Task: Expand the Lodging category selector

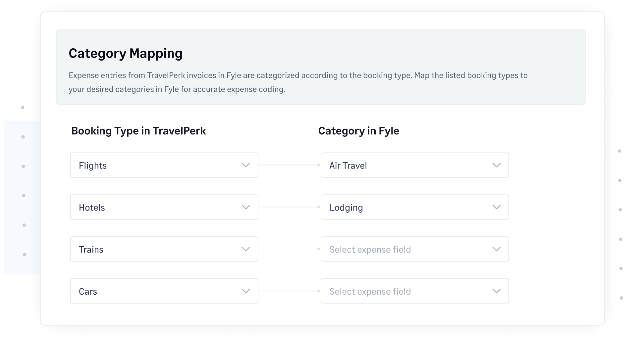Action: click(x=414, y=207)
